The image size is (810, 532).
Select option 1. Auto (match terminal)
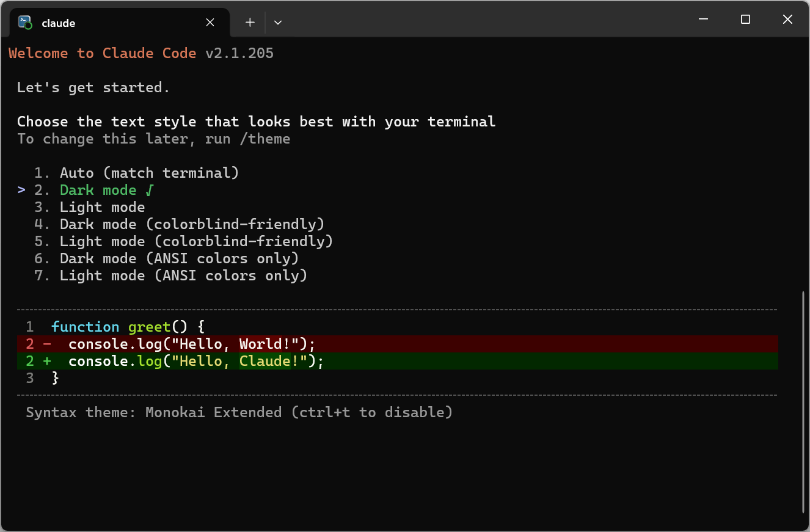pyautogui.click(x=137, y=173)
